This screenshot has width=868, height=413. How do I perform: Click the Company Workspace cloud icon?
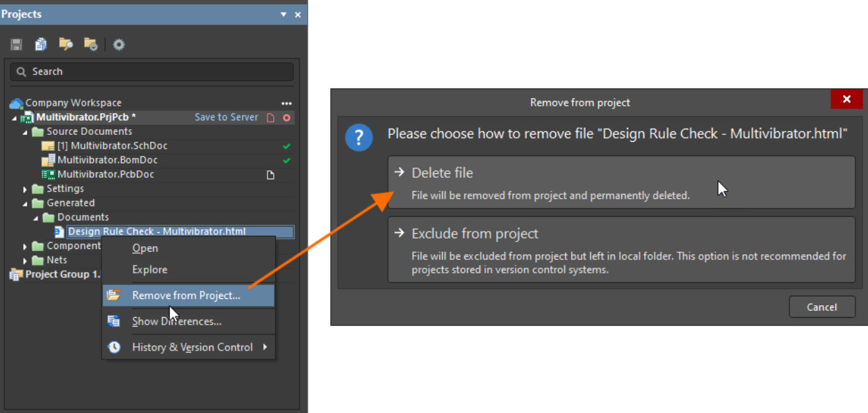(16, 103)
